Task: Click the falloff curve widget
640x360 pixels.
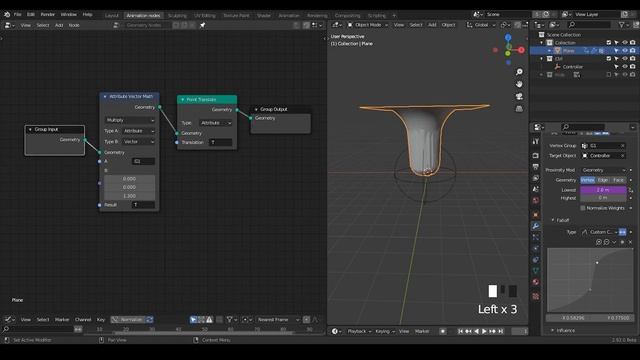Action: point(590,280)
